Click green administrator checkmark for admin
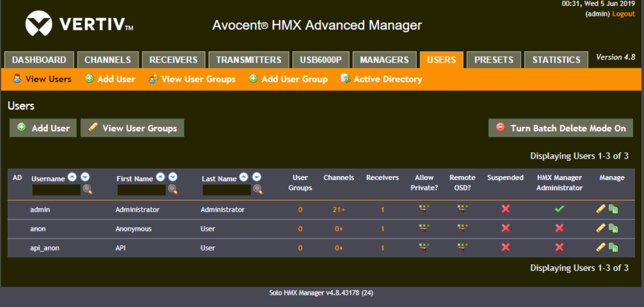This screenshot has width=644, height=307. click(x=559, y=209)
